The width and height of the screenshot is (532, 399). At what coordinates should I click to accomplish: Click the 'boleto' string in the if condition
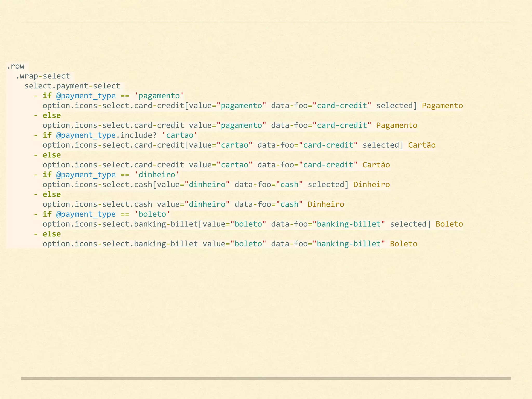coord(152,214)
